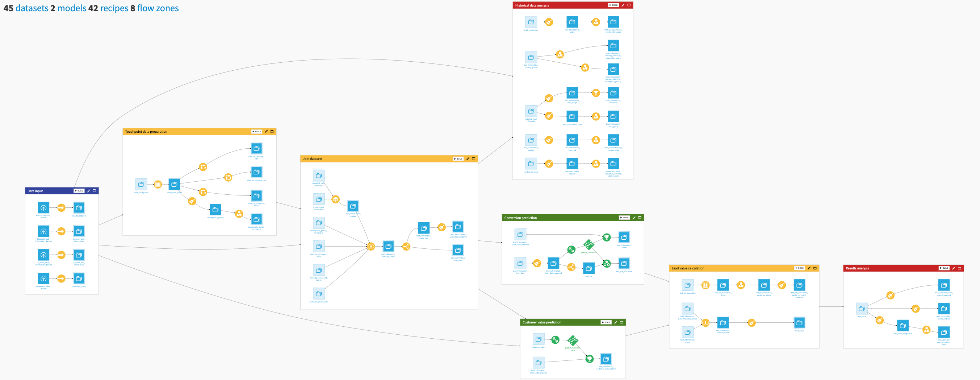Open the lead_customer_value_scored_prepared dataset
This screenshot has width=980, height=380.
coord(944,285)
